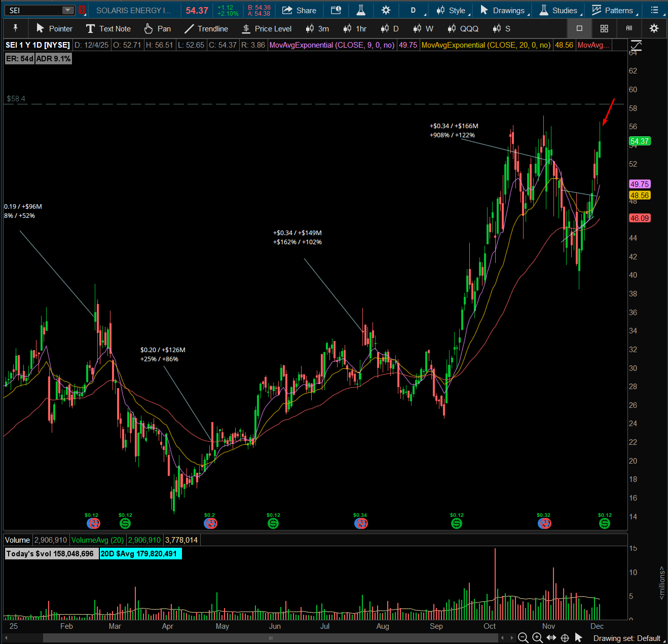Open the quote details icon next to Share
This screenshot has height=644, width=668.
click(336, 10)
